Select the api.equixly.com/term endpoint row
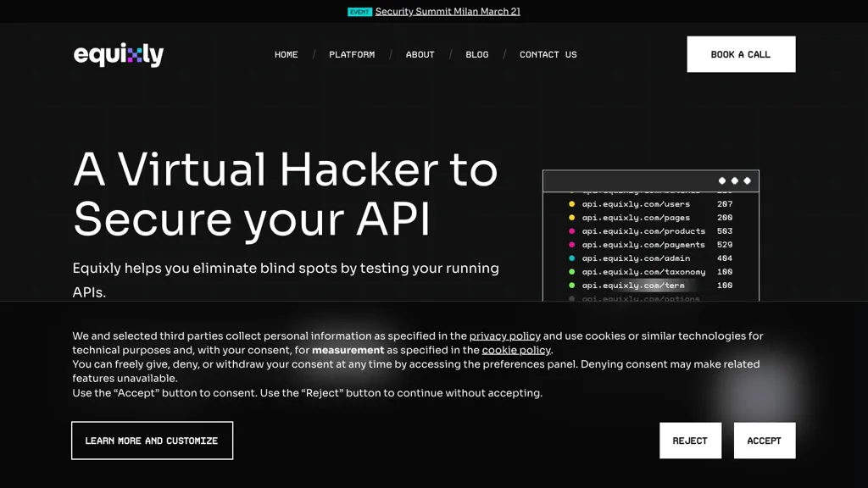Screen dimensions: 868x488 pyautogui.click(x=644, y=286)
